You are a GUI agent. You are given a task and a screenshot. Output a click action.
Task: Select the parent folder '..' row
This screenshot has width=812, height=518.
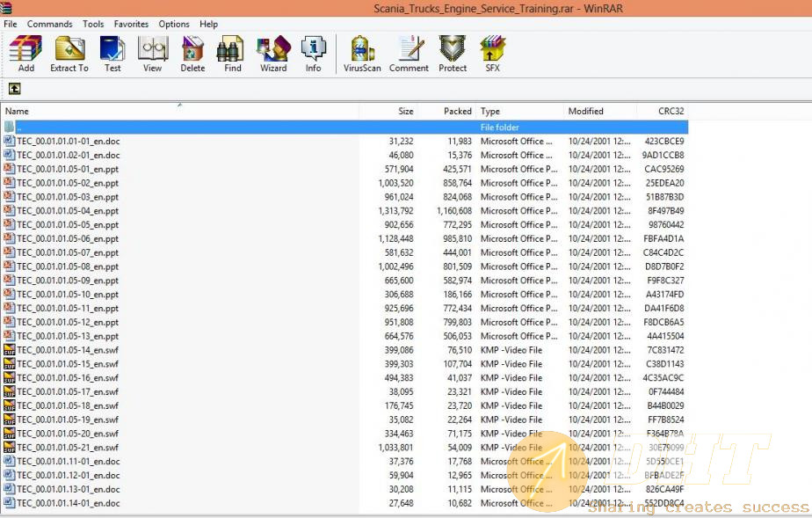(x=344, y=127)
